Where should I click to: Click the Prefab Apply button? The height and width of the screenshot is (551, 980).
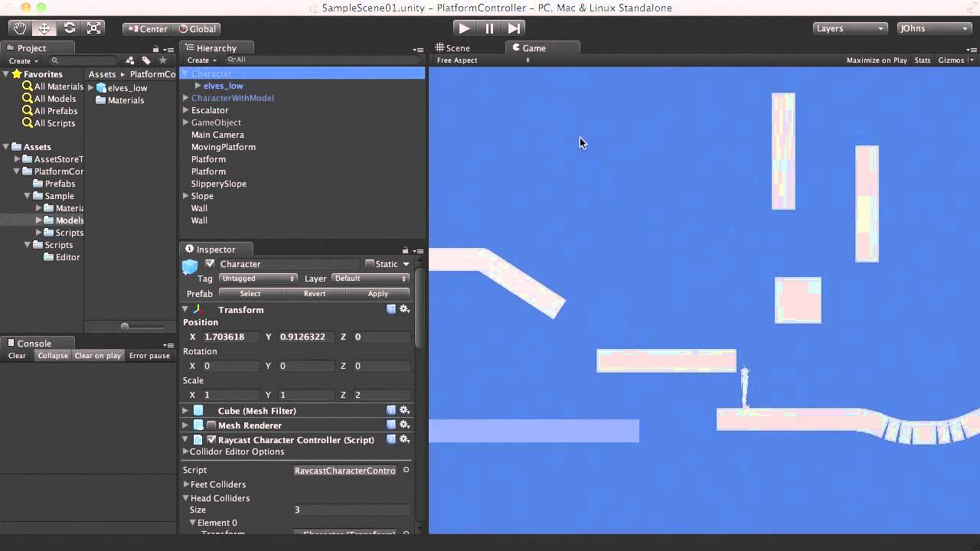point(377,294)
